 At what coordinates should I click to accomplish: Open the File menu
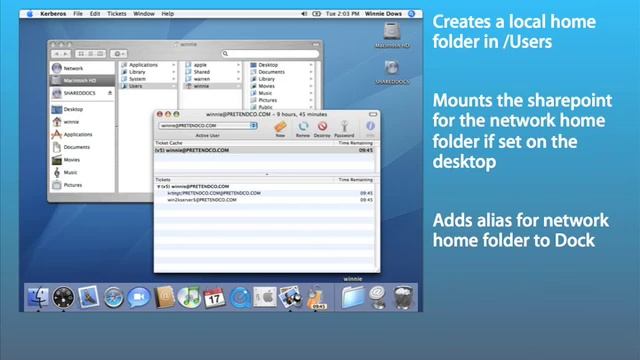tap(78, 13)
